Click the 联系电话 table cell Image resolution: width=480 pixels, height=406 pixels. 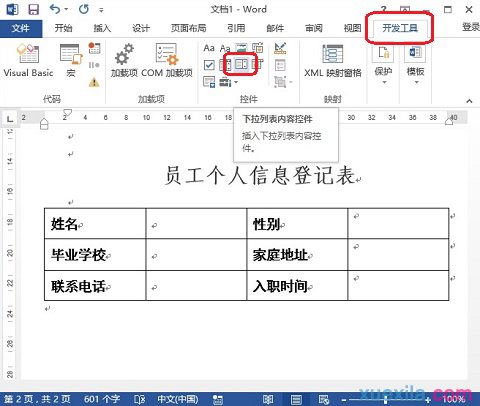point(95,286)
